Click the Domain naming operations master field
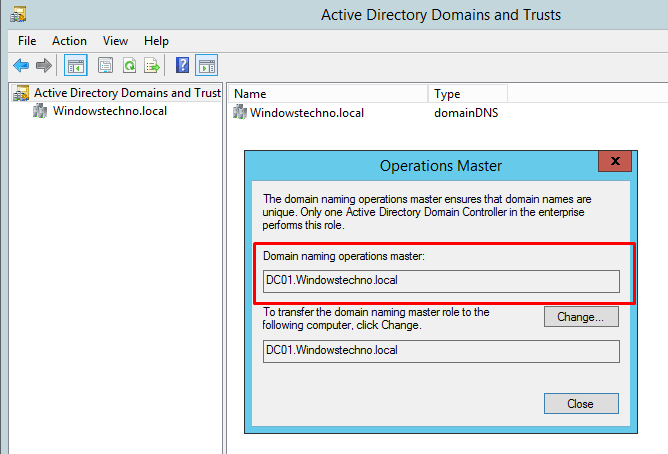Viewport: 668px width, 454px height. click(x=441, y=281)
